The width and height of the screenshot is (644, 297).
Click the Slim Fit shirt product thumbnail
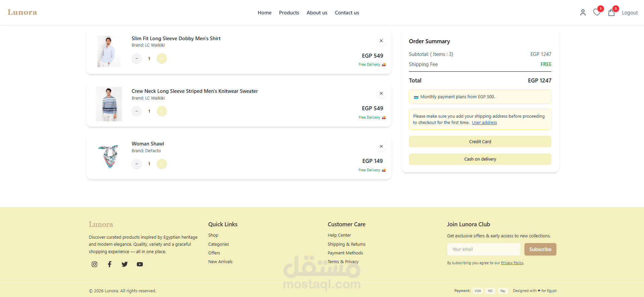click(109, 52)
